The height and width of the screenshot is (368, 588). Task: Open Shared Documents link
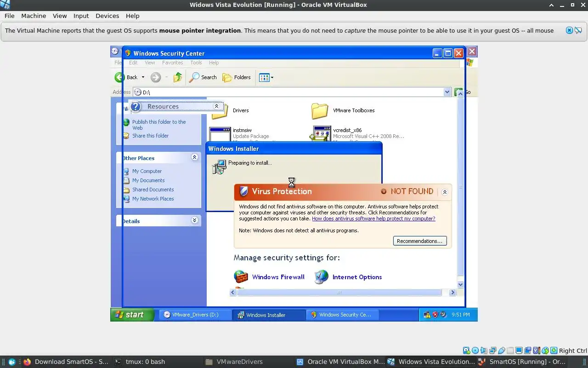[153, 190]
